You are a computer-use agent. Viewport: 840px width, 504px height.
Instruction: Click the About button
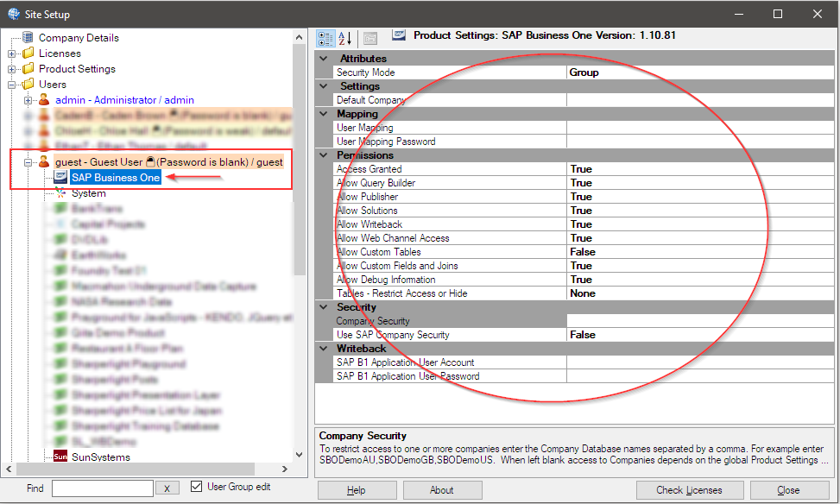[x=442, y=490]
